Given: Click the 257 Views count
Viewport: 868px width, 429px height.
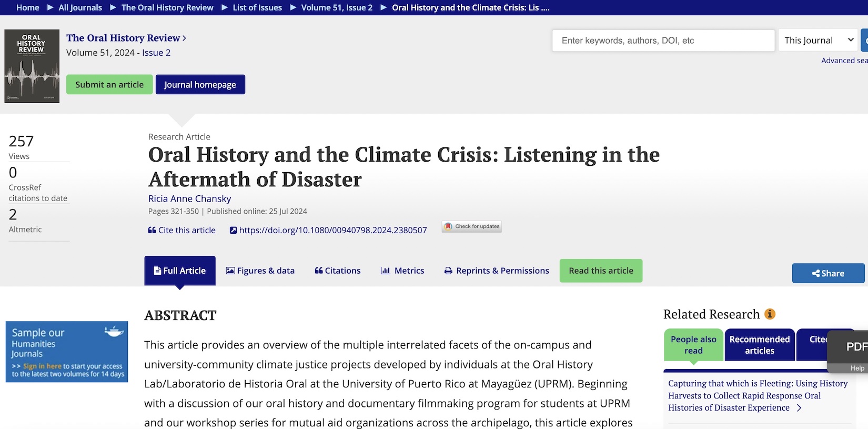Looking at the screenshot, I should click(21, 141).
